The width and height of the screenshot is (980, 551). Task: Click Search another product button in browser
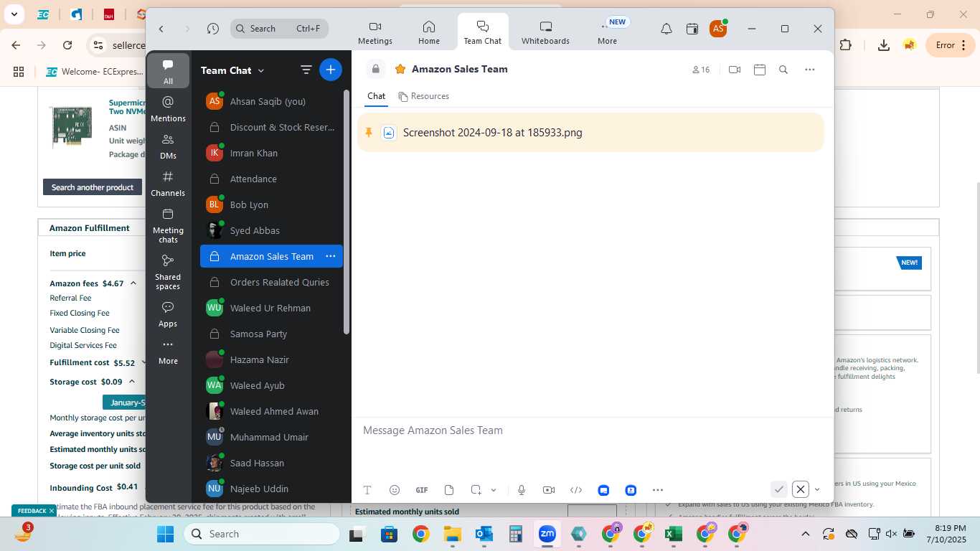pos(93,187)
